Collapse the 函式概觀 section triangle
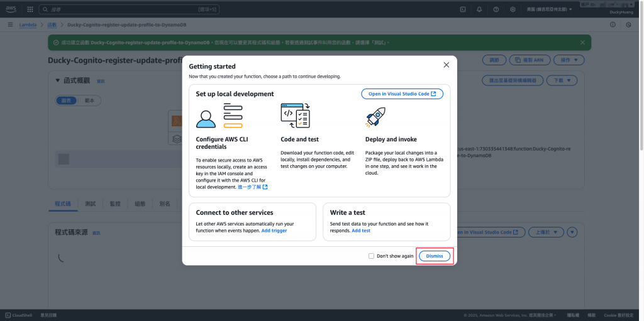 [57, 80]
